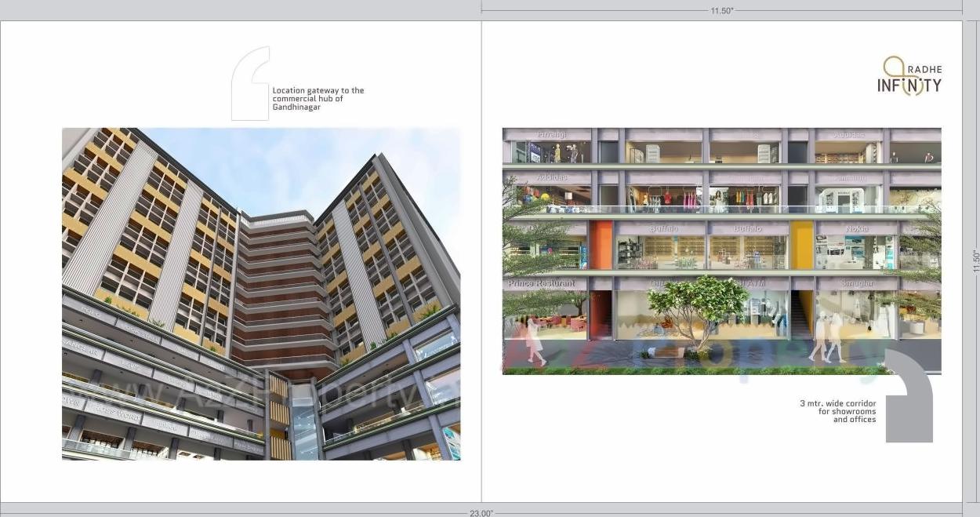
Task: Click the Gandhinagar location caption text
Action: 317,98
